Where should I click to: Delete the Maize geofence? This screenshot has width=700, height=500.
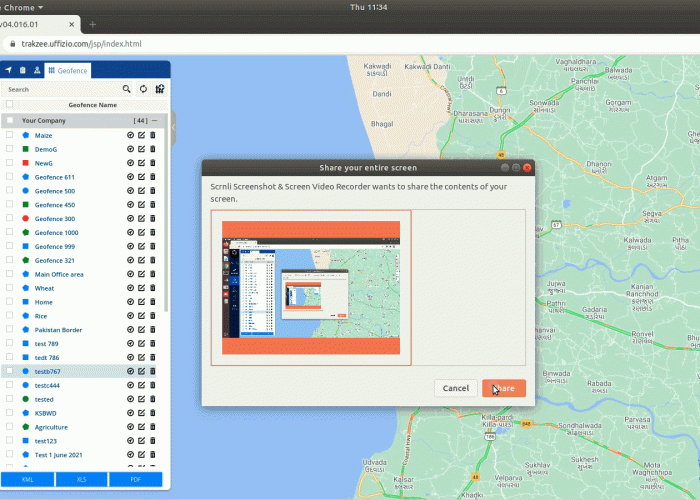pos(153,135)
